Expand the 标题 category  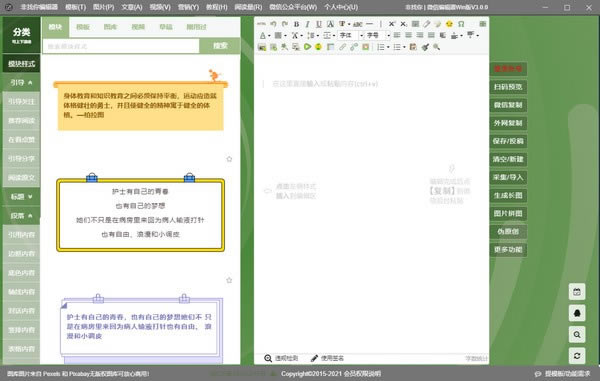(21, 197)
